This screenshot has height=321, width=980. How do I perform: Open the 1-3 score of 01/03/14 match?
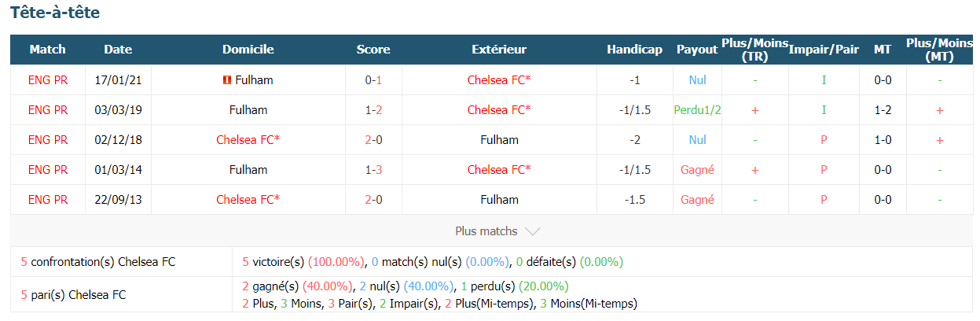[373, 170]
